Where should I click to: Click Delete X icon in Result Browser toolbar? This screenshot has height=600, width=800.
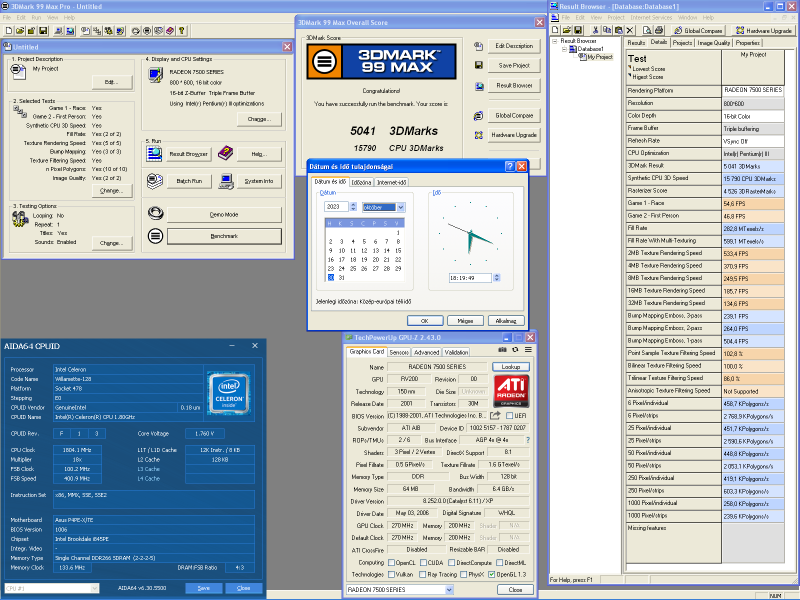click(630, 30)
